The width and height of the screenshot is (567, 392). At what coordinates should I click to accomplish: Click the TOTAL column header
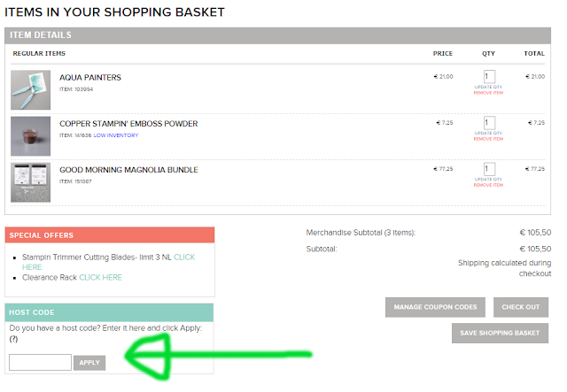(534, 53)
